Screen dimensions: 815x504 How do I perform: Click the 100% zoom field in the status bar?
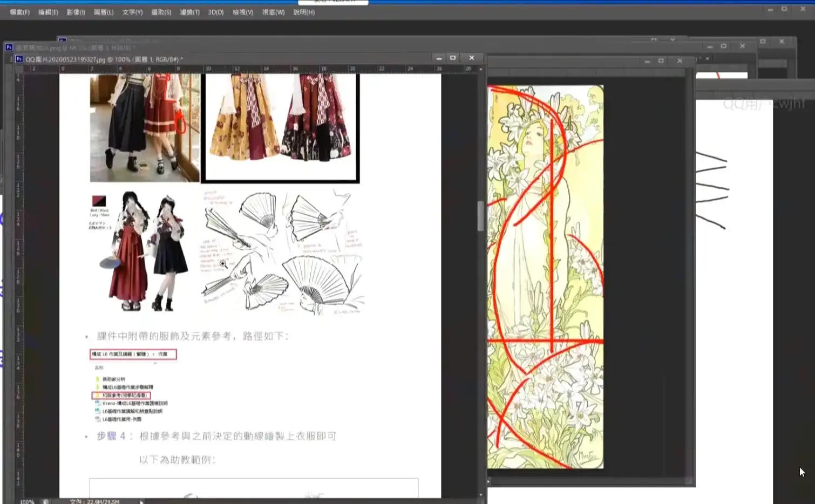26,501
